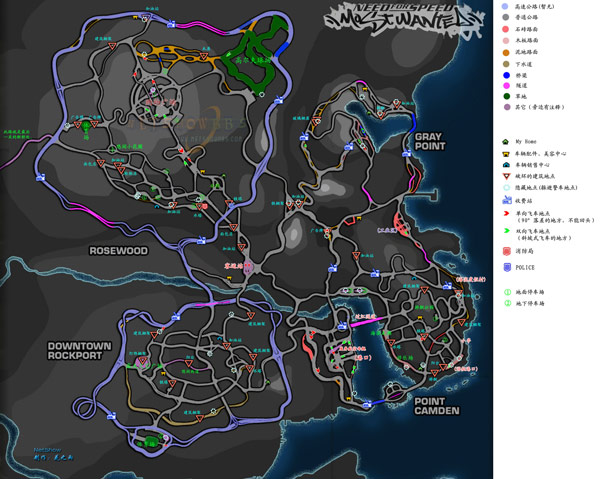Image resolution: width=600 pixels, height=479 pixels.
Task: Select the orange dirt road color swatch
Action: point(506,52)
